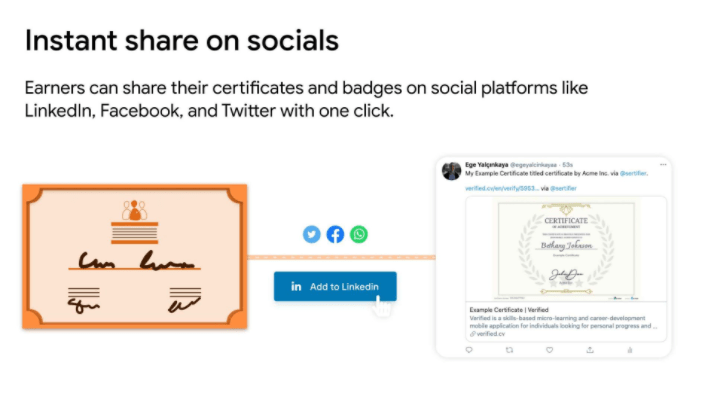Click the people icon on orange certificate
The image size is (711, 401).
[133, 212]
